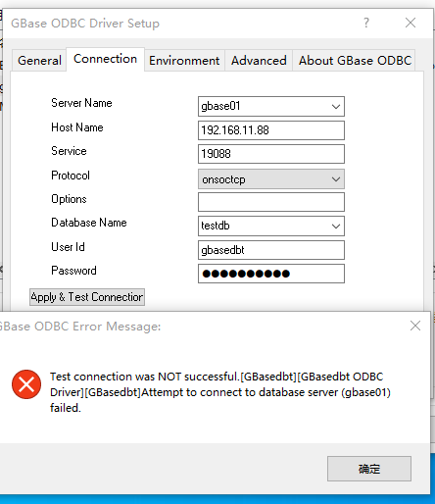
Task: Select the Connection tab
Action: tap(105, 59)
